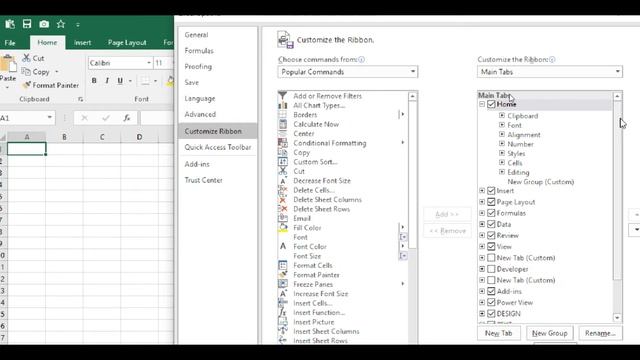Click the Cancel X on the formula bar

84,118
